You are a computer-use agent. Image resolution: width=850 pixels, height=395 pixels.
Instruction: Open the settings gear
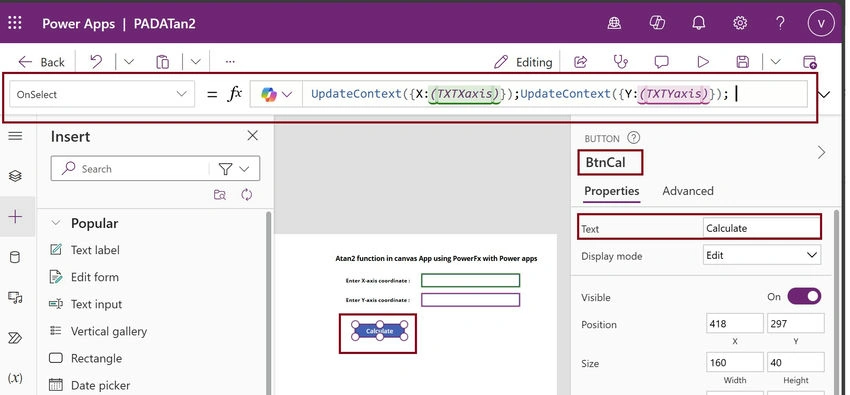pos(740,23)
